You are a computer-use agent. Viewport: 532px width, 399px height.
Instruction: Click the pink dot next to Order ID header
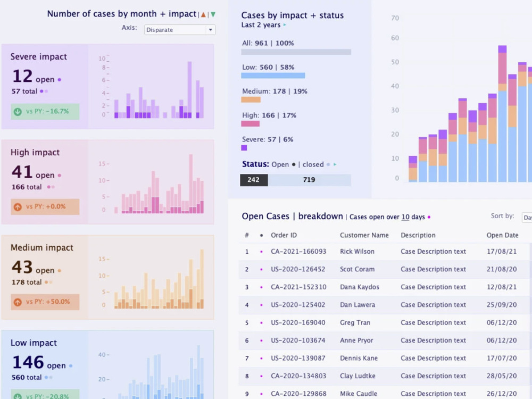pos(262,235)
